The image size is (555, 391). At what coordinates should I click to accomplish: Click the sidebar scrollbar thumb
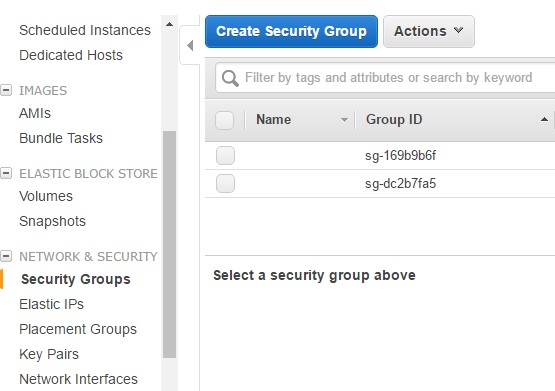tap(170, 245)
